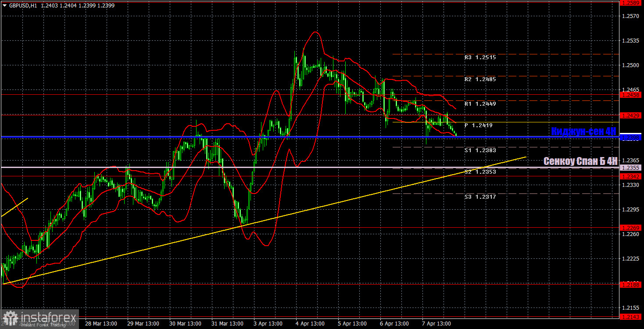Image resolution: width=644 pixels, height=329 pixels.
Task: Select the R2 1.2485 pivot label
Action: click(x=480, y=79)
